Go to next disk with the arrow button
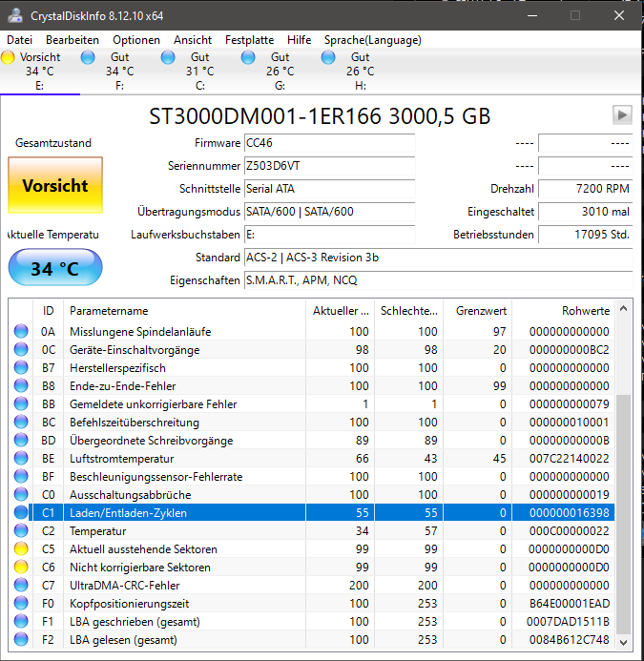Image resolution: width=644 pixels, height=661 pixels. [622, 114]
